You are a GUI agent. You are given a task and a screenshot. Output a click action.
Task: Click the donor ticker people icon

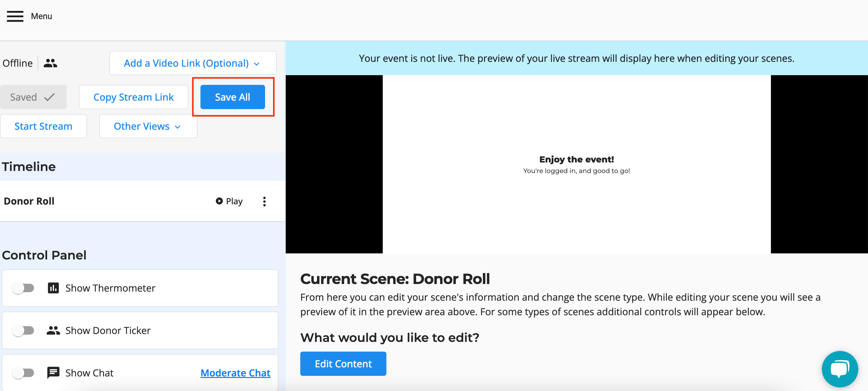[x=53, y=330]
